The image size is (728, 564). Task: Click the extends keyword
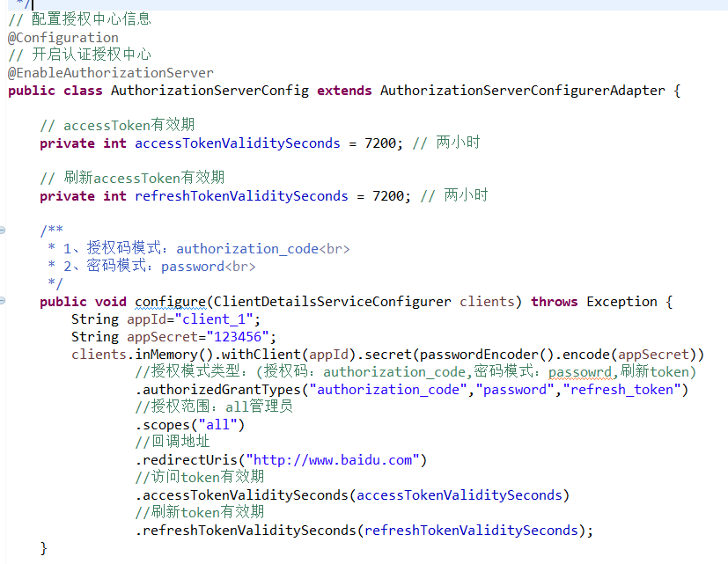344,91
